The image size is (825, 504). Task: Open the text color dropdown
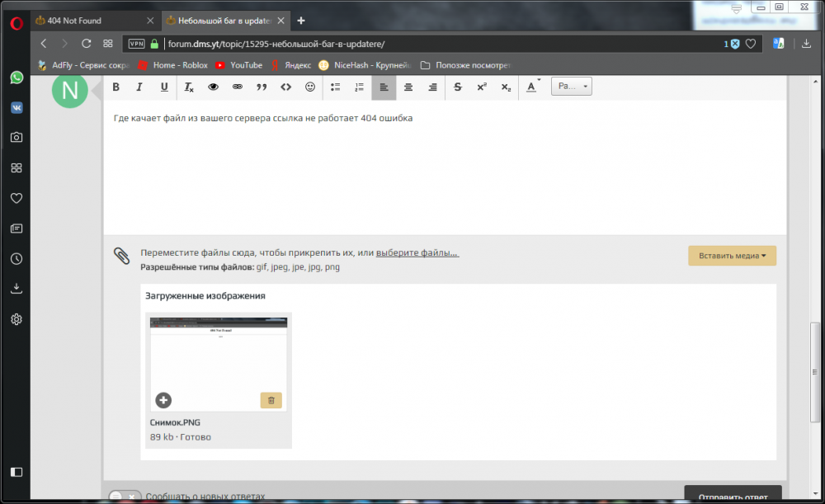(x=532, y=87)
